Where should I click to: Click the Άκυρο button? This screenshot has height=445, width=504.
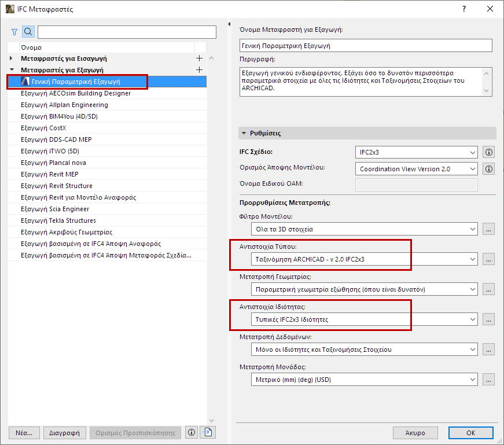[415, 433]
